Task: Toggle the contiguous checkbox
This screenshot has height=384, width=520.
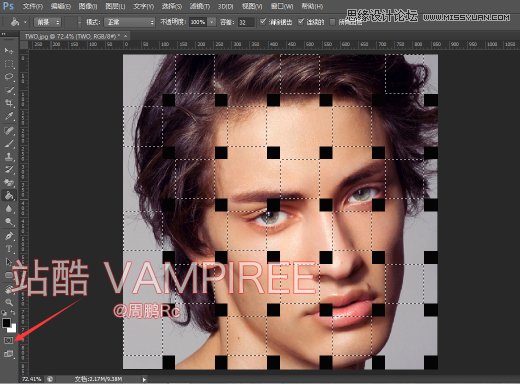Action: [301, 22]
